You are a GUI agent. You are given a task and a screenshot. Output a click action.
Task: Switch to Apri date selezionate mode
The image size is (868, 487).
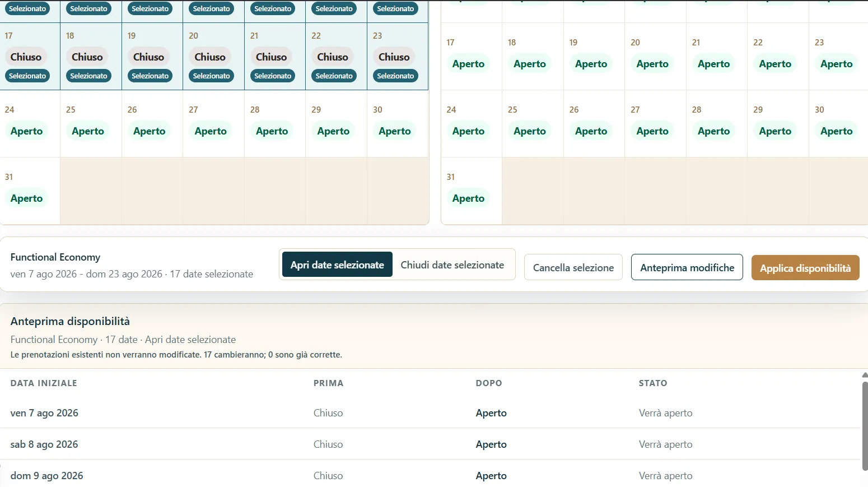[337, 265]
